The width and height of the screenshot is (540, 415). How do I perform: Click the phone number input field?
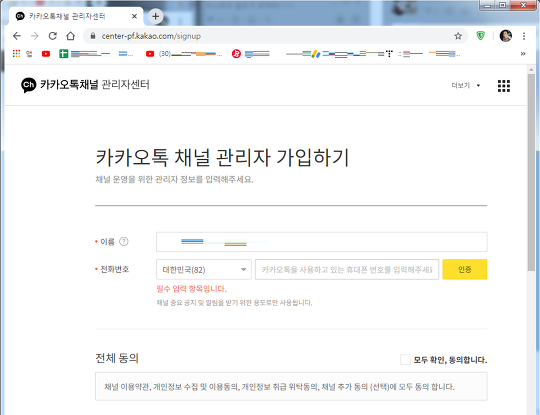coord(347,269)
